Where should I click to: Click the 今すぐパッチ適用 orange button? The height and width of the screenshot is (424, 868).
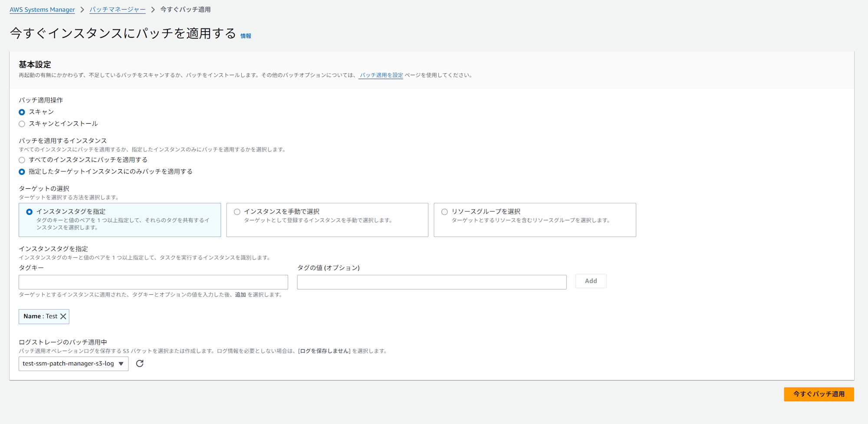tap(819, 394)
